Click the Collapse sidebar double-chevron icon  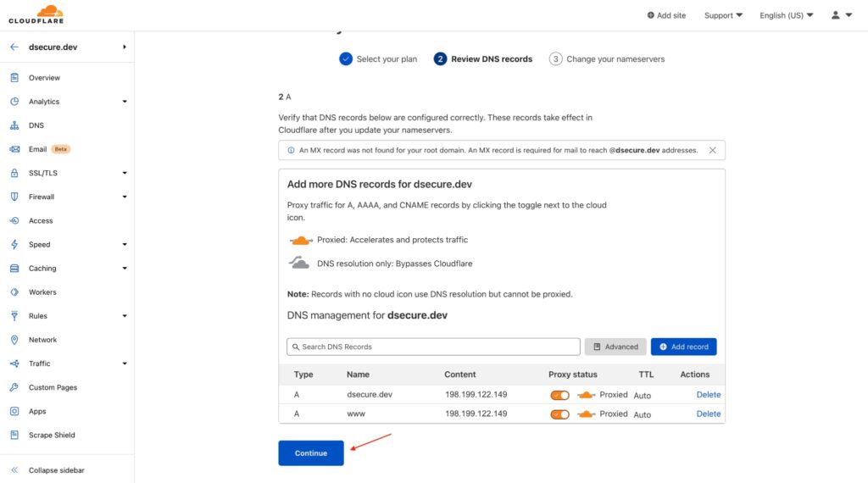(14, 469)
